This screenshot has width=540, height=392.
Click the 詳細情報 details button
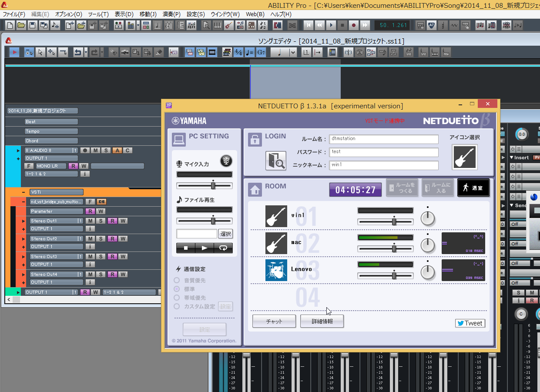tap(322, 322)
